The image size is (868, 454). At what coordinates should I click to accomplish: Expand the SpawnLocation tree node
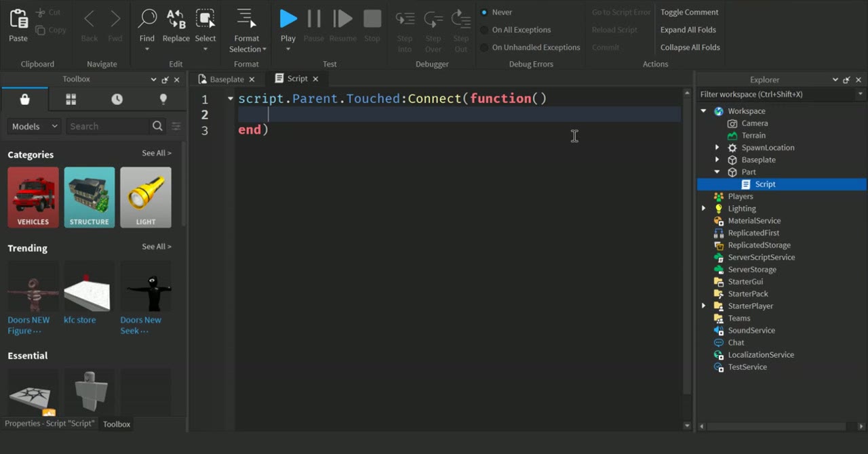pyautogui.click(x=717, y=148)
